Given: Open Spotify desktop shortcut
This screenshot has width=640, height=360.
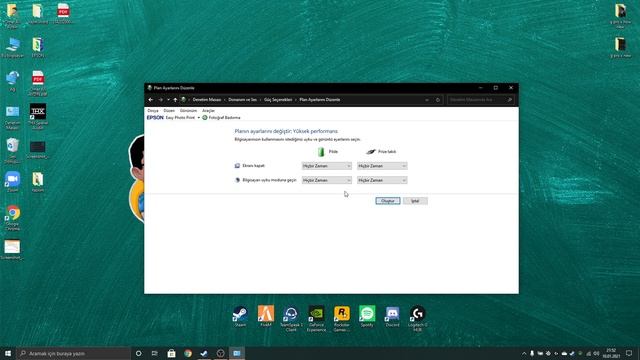Looking at the screenshot, I should [x=367, y=316].
